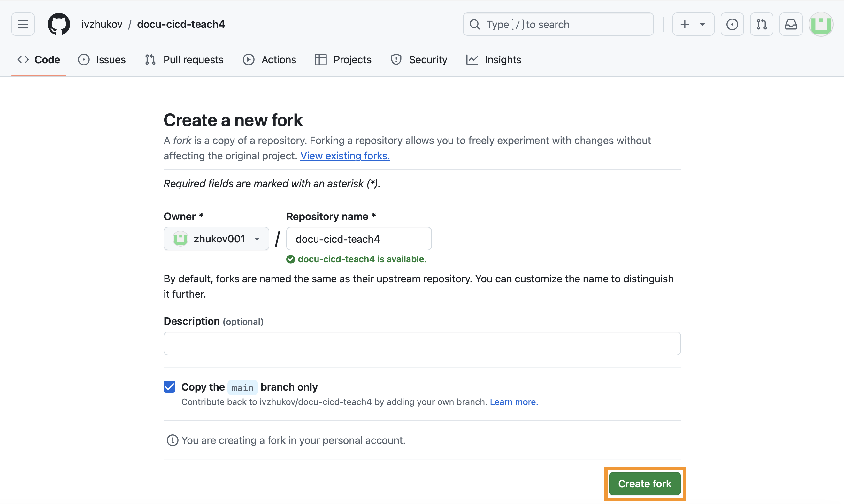Open the issues icon in header
This screenshot has width=844, height=504.
(732, 24)
